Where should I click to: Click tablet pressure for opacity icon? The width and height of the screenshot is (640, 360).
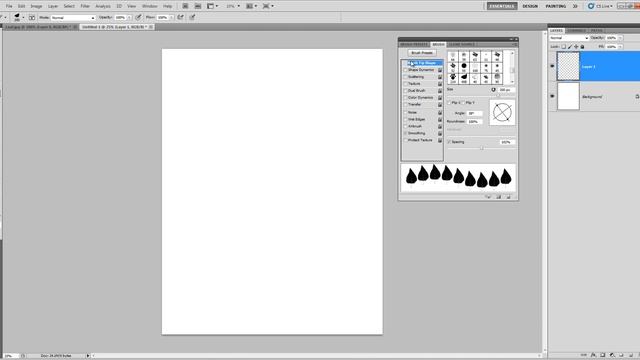coord(138,17)
